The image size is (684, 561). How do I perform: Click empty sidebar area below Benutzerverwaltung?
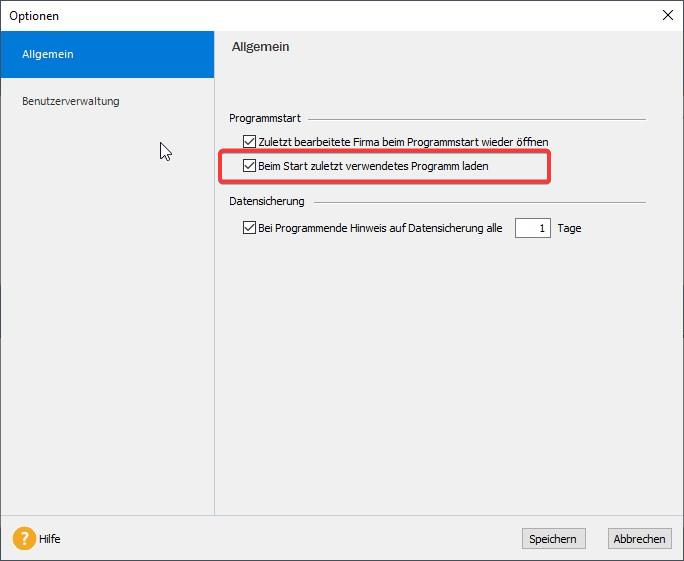click(107, 320)
